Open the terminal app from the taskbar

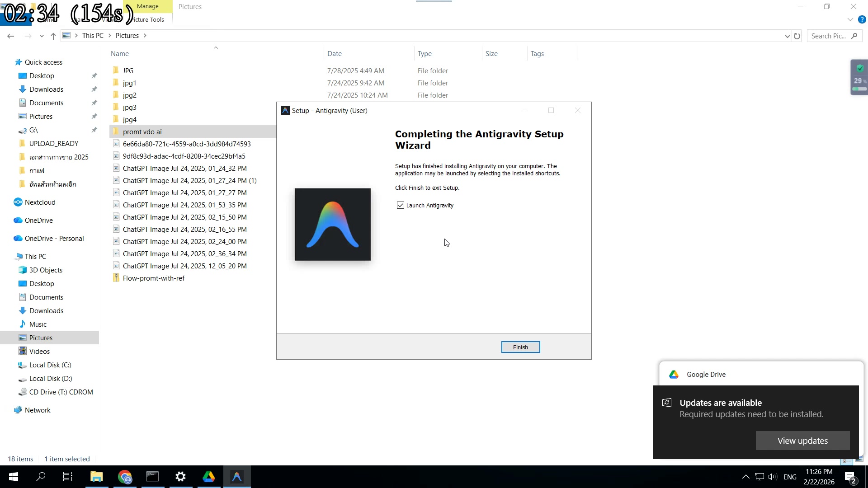152,477
